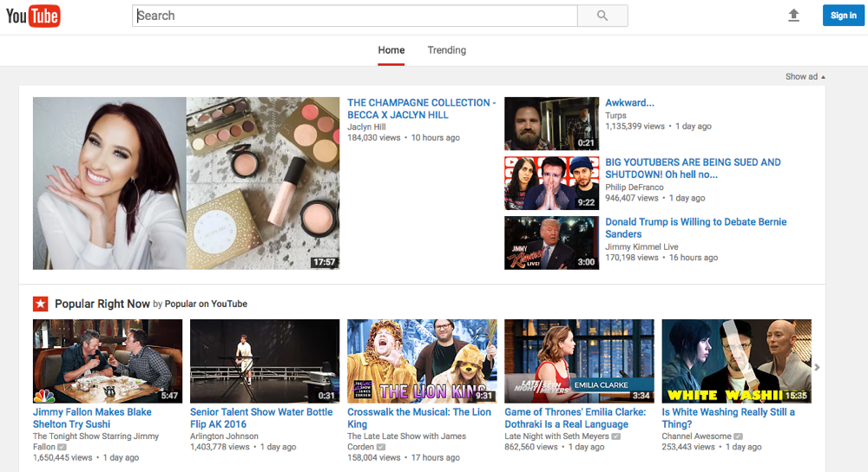Click verified badge beside Channel Awesome
Screen dimensions: 868x472
(x=738, y=436)
